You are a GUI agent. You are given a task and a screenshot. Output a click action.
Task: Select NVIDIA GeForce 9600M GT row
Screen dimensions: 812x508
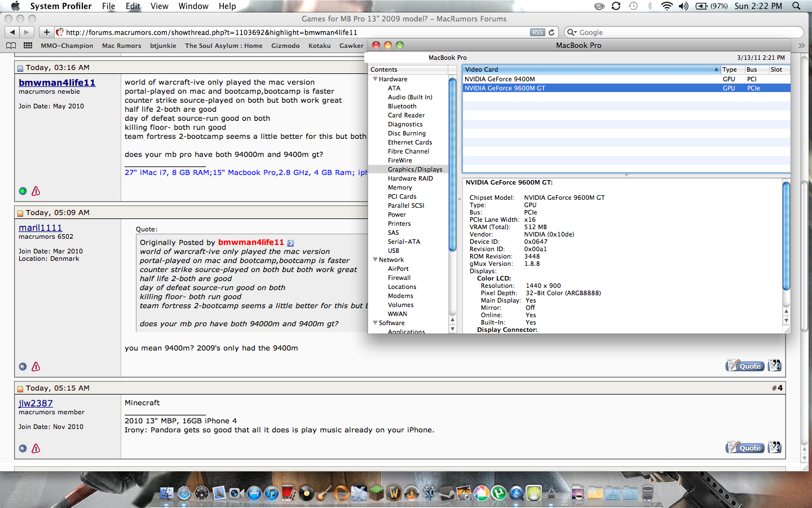(626, 88)
